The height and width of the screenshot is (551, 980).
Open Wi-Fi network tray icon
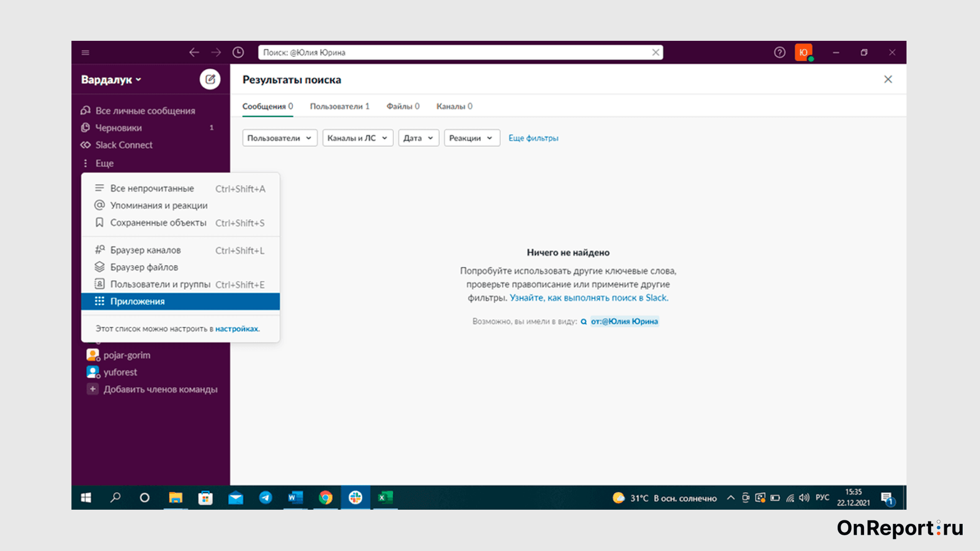tap(790, 498)
